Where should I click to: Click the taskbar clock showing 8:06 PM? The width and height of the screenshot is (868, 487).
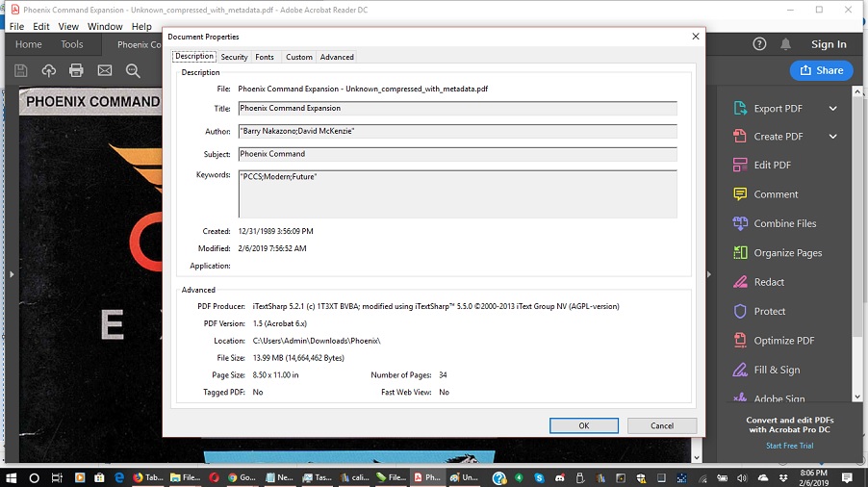[814, 477]
